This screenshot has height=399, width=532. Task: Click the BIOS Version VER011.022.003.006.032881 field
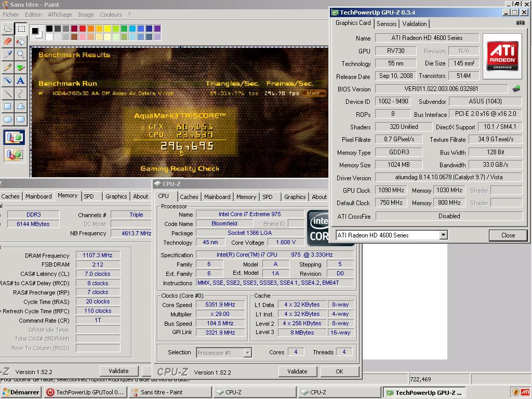pyautogui.click(x=441, y=89)
